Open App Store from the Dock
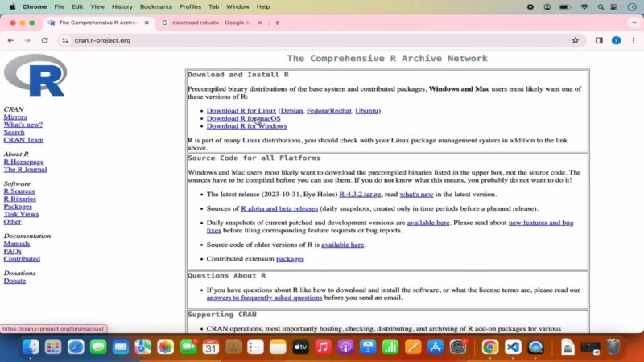 [x=436, y=347]
